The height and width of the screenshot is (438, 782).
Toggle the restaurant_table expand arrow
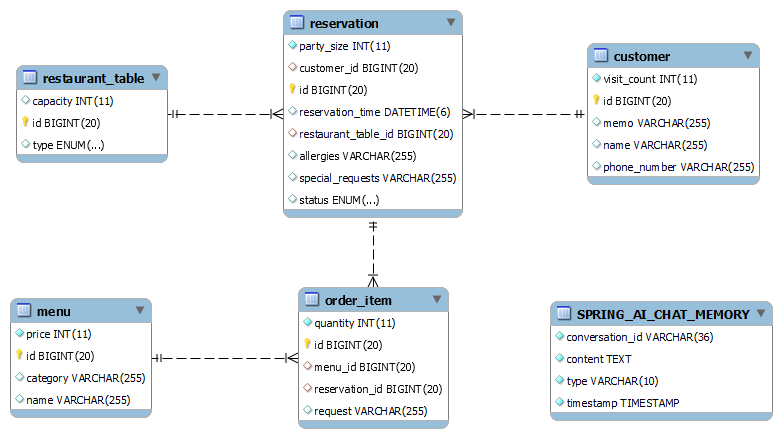(x=155, y=77)
